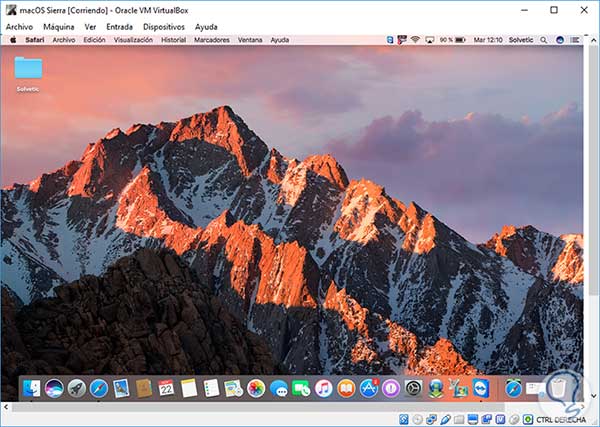
Task: Open globe with download arrow Dock icon
Action: click(436, 389)
